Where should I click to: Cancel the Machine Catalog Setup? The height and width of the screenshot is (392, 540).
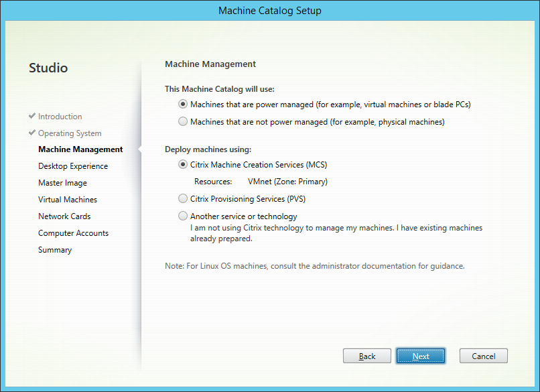[484, 356]
